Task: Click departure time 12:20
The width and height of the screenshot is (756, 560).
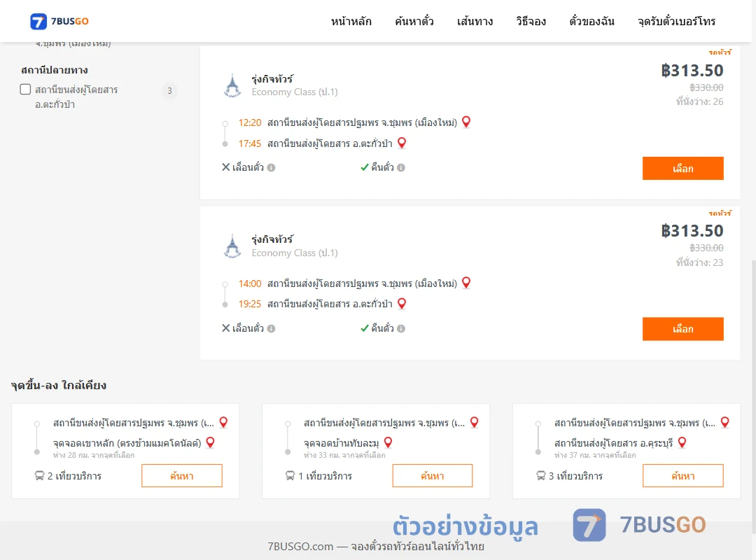Action: tap(250, 122)
